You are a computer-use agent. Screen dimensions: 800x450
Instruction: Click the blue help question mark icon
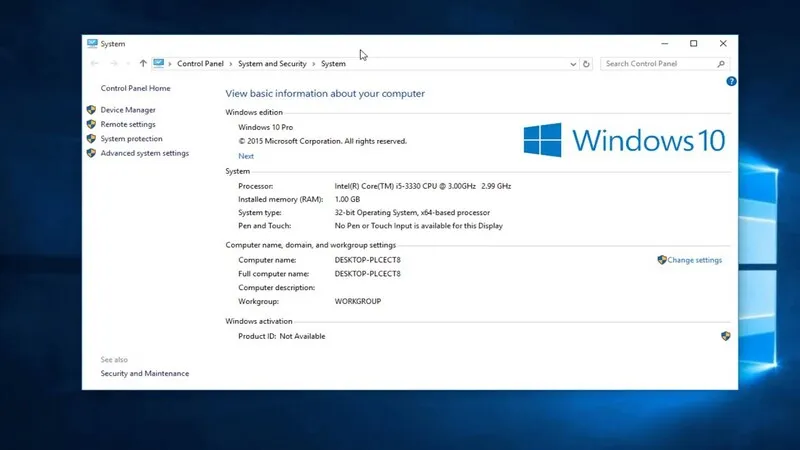coord(731,81)
